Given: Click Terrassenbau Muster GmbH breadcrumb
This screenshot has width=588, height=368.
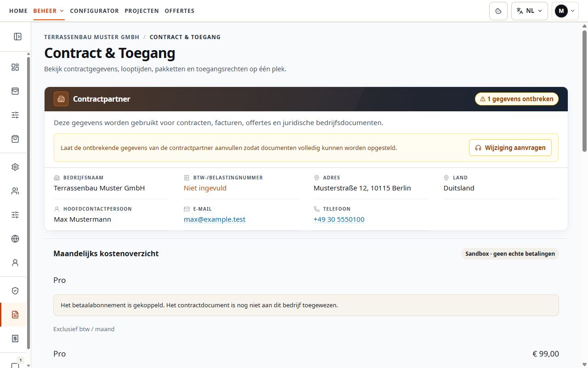Looking at the screenshot, I should pos(92,37).
